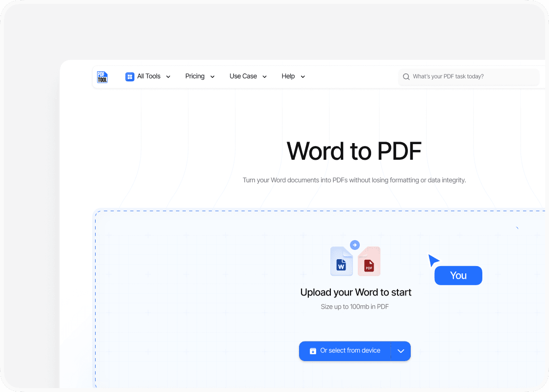The height and width of the screenshot is (392, 549).
Task: Open the Pricing menu
Action: pyautogui.click(x=195, y=76)
